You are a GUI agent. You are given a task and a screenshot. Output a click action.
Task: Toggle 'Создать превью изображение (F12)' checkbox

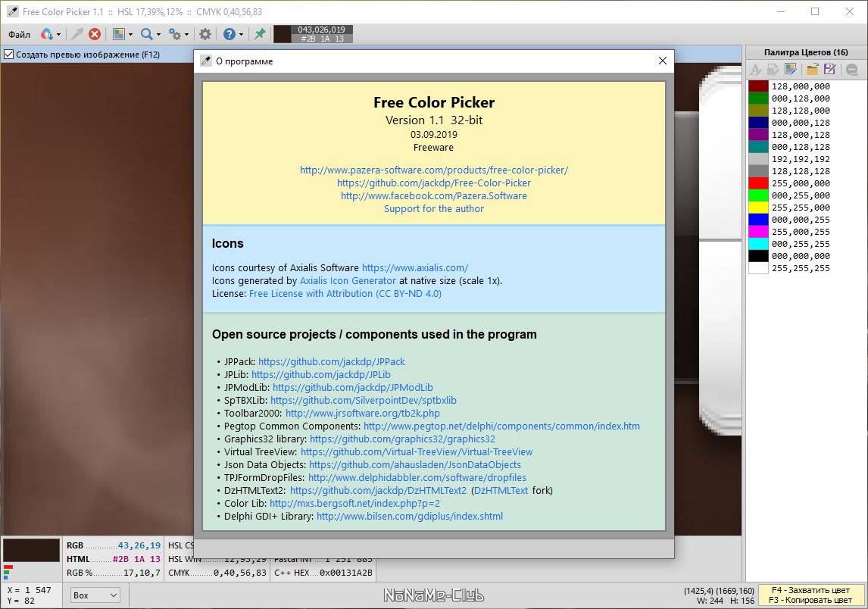point(8,55)
